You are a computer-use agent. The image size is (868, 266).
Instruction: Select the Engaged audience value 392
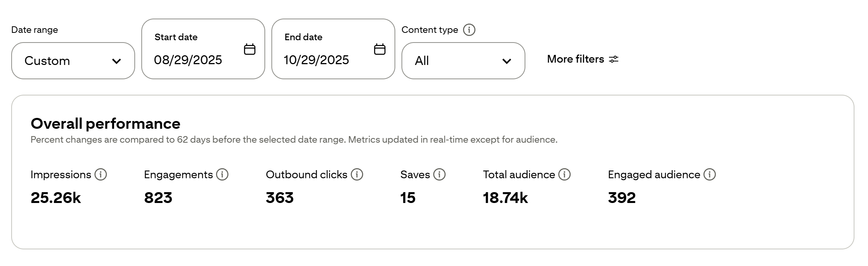tap(622, 198)
